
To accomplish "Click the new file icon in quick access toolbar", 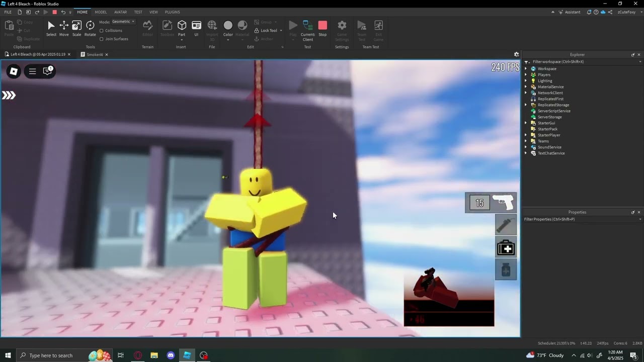I will [x=20, y=12].
